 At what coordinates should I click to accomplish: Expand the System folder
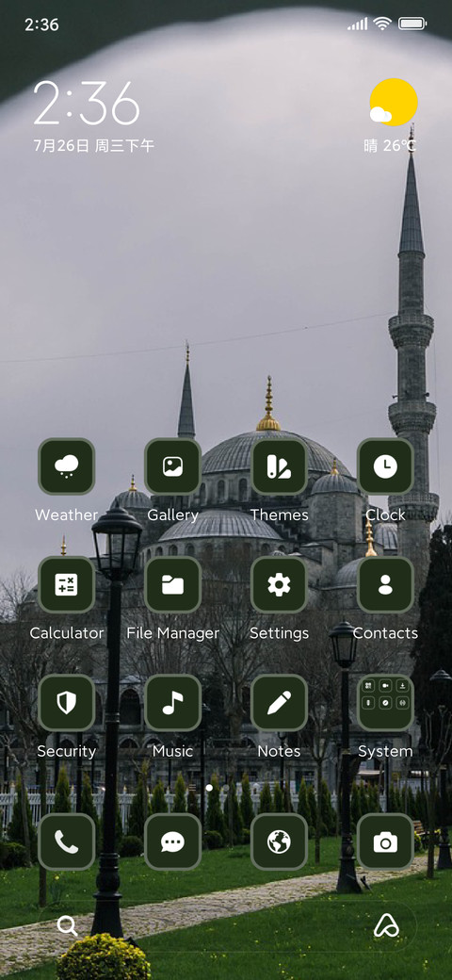pos(385,703)
